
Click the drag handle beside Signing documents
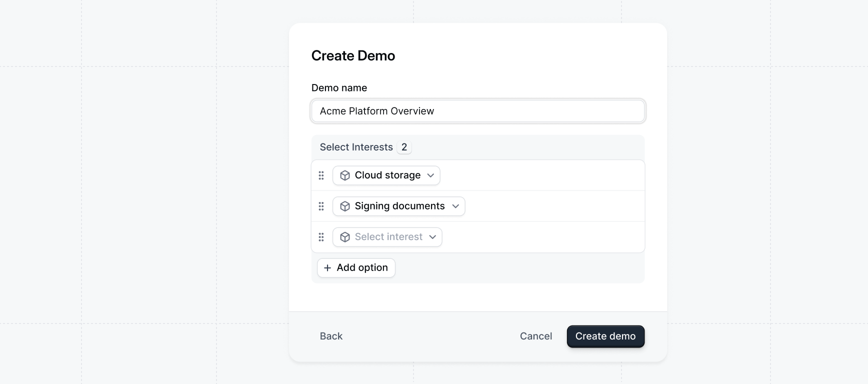point(321,206)
